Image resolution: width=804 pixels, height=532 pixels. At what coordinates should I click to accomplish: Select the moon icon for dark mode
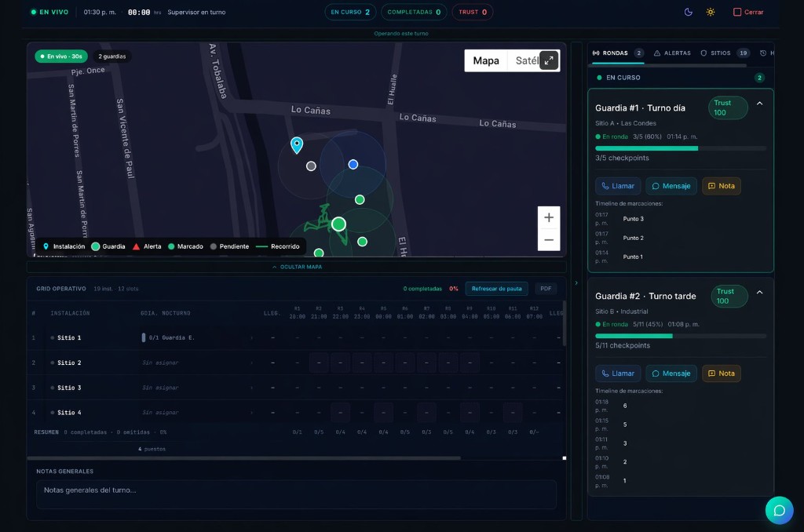point(690,12)
